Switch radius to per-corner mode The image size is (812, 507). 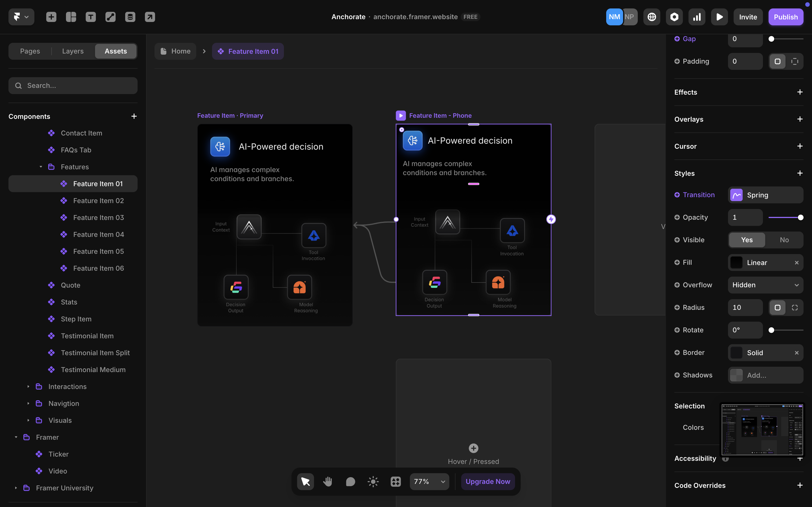click(795, 308)
